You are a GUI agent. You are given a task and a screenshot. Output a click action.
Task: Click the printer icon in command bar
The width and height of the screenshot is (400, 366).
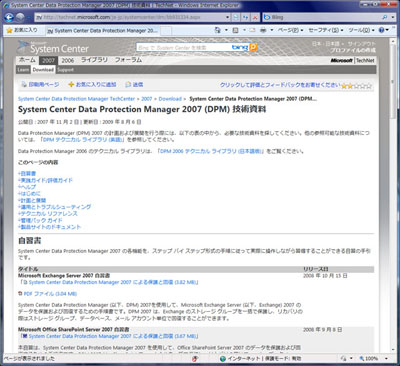coord(263,30)
